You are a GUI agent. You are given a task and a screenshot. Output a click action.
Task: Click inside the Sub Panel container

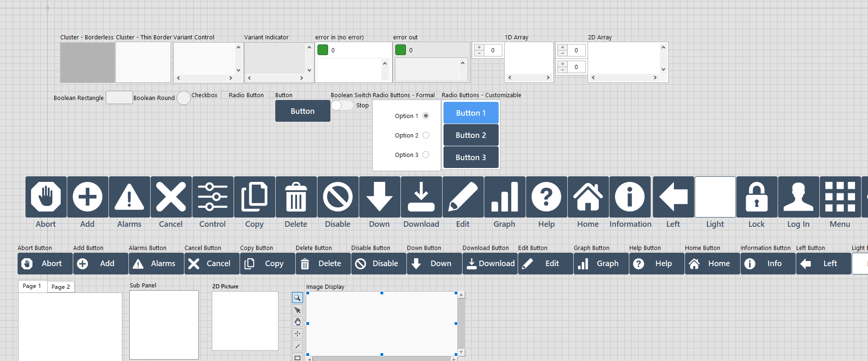164,325
